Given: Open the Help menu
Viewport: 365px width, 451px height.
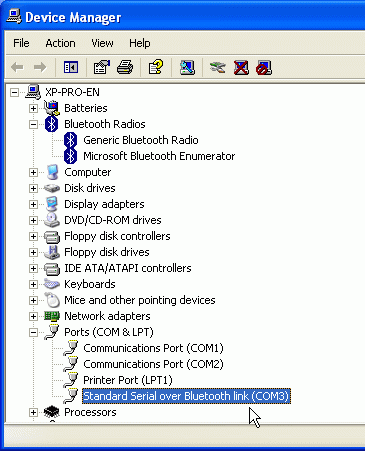Looking at the screenshot, I should point(140,43).
